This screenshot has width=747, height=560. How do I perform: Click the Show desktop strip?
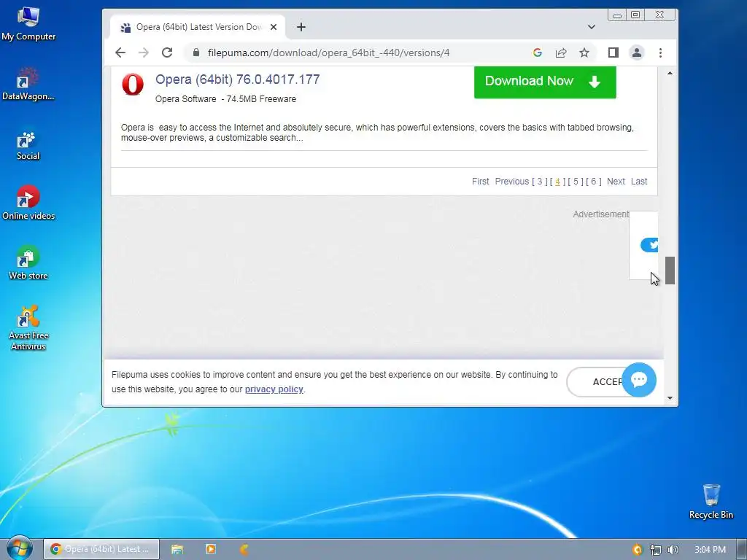(742, 550)
